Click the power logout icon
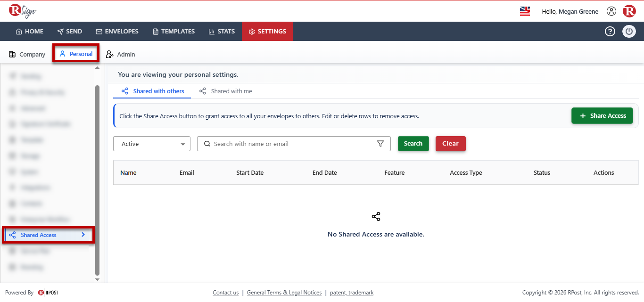This screenshot has width=644, height=302. click(x=629, y=32)
